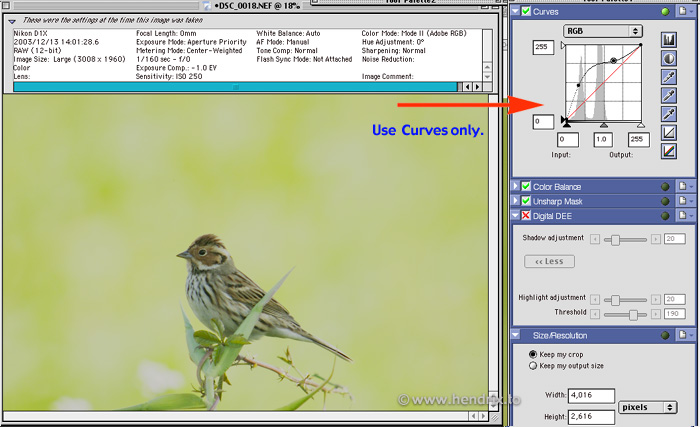Select the Keep my crop radio button
The image size is (700, 427).
point(533,354)
